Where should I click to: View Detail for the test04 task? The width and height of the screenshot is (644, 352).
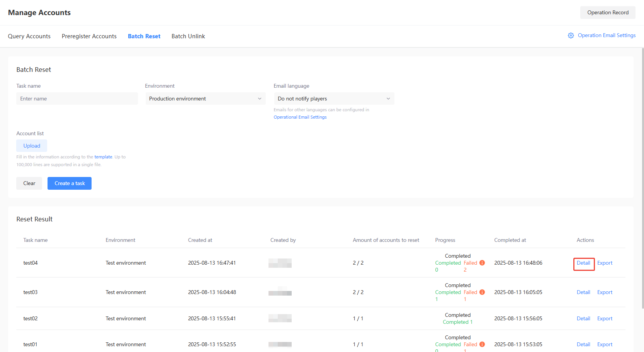pyautogui.click(x=583, y=263)
